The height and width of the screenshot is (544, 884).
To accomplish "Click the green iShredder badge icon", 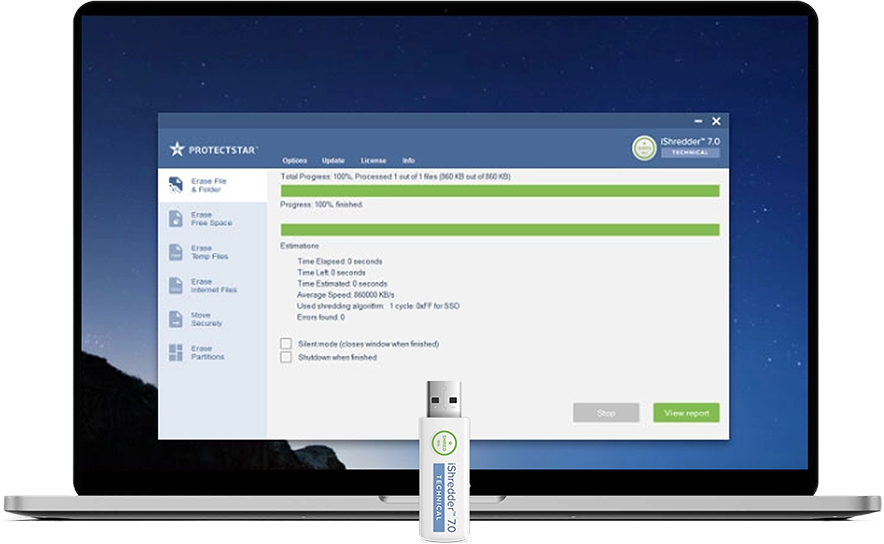I will click(x=645, y=147).
